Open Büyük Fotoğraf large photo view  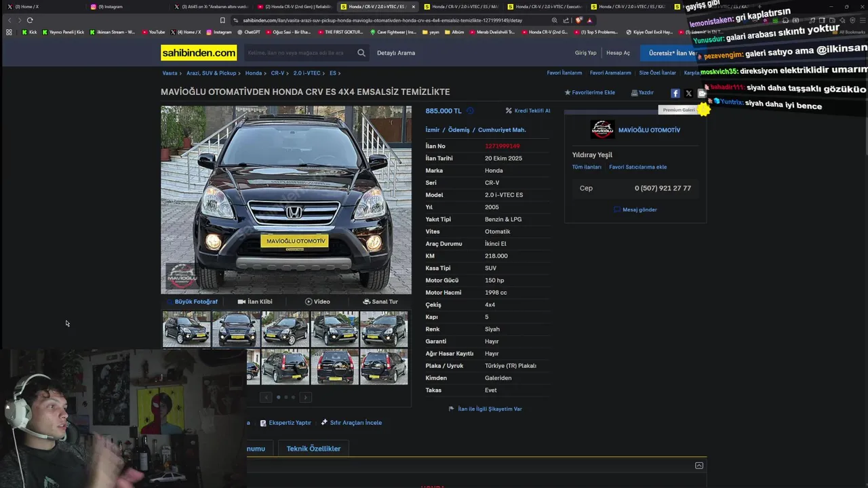click(192, 302)
